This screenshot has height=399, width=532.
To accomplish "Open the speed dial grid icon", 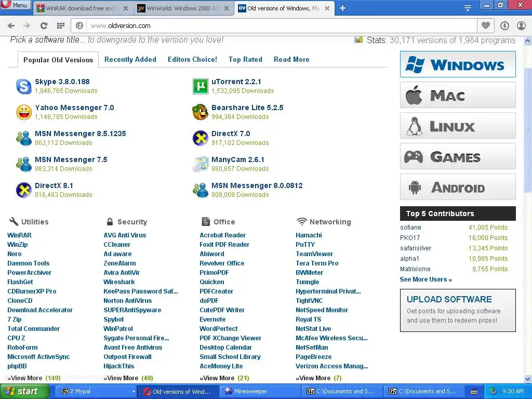I will pos(60,25).
